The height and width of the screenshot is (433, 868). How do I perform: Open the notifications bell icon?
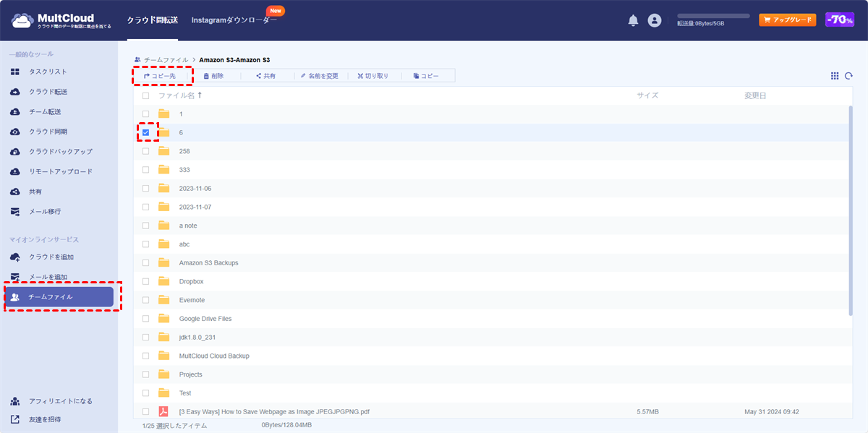pos(633,20)
